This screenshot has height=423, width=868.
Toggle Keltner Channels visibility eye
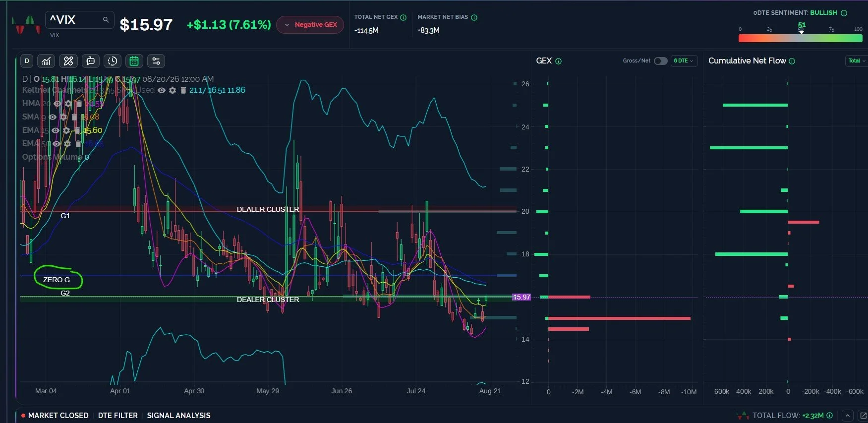click(x=162, y=90)
